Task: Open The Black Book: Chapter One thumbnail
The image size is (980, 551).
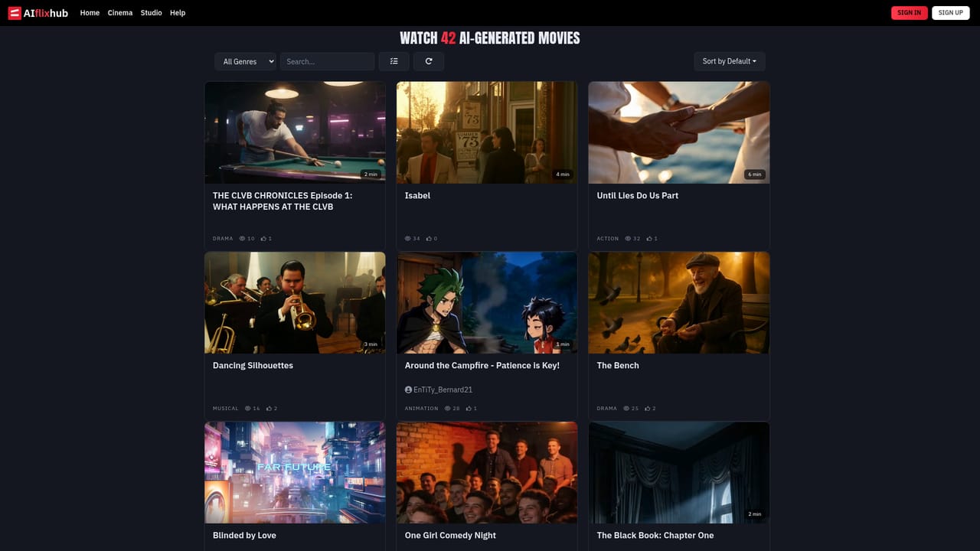Action: [x=679, y=473]
